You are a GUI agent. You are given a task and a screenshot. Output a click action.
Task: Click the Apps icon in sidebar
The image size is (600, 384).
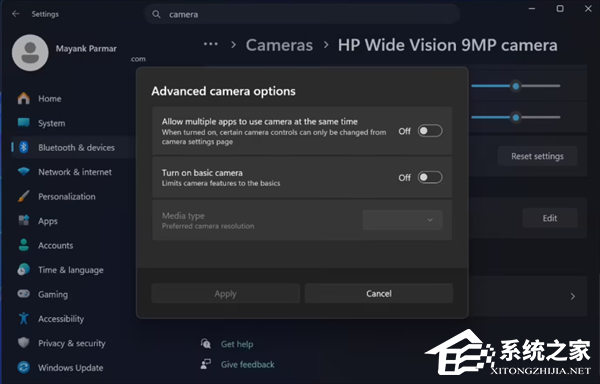24,221
